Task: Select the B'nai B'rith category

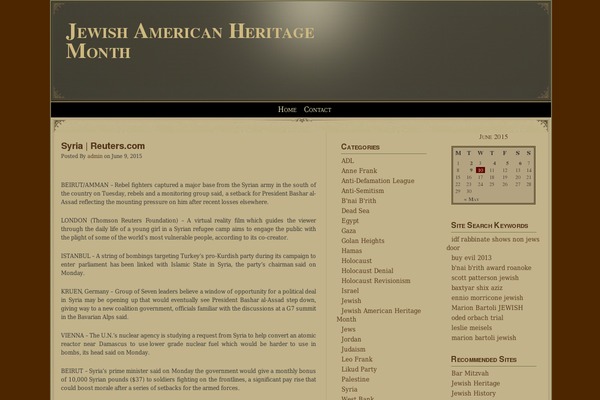Action: point(359,201)
